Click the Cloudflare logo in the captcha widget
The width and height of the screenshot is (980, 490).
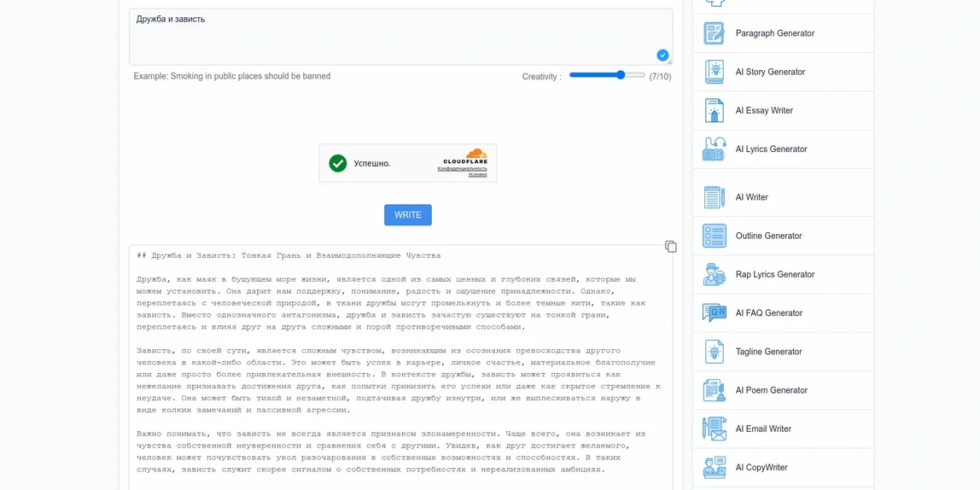tap(465, 156)
